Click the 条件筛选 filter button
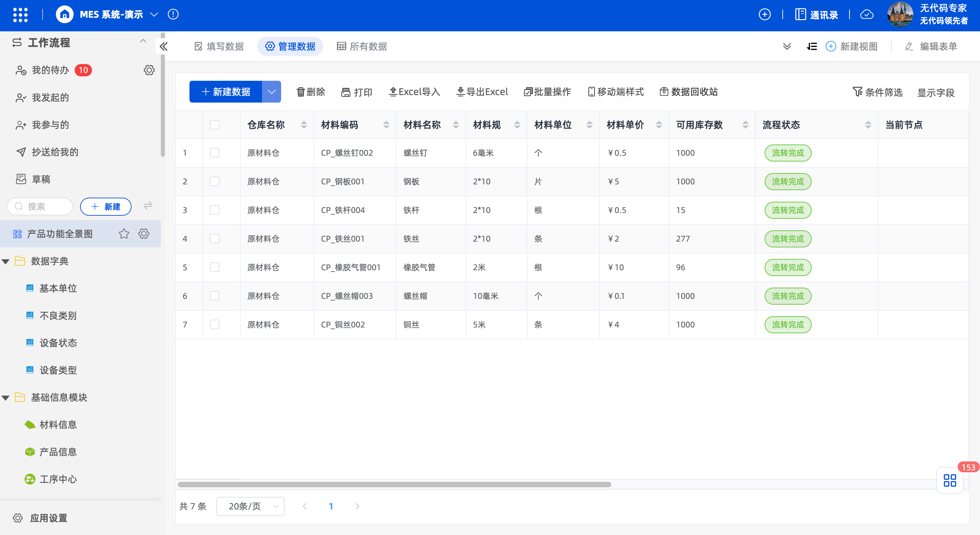Image resolution: width=980 pixels, height=535 pixels. click(878, 92)
